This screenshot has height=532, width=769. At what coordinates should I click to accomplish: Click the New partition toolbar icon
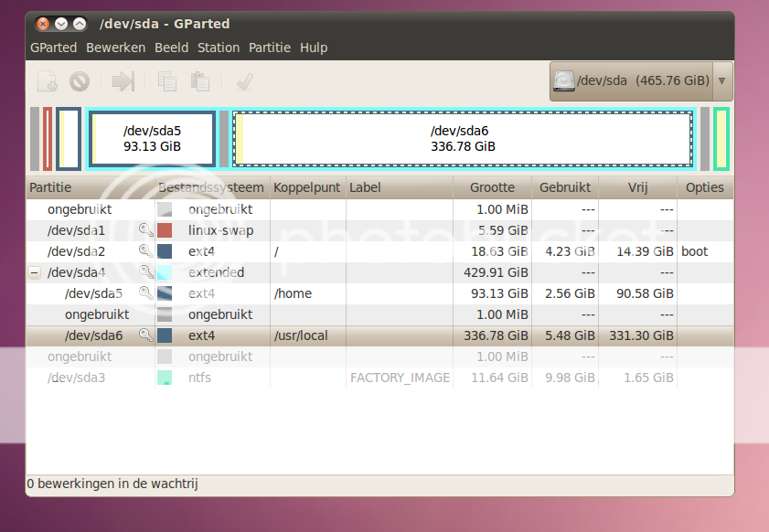coord(48,82)
